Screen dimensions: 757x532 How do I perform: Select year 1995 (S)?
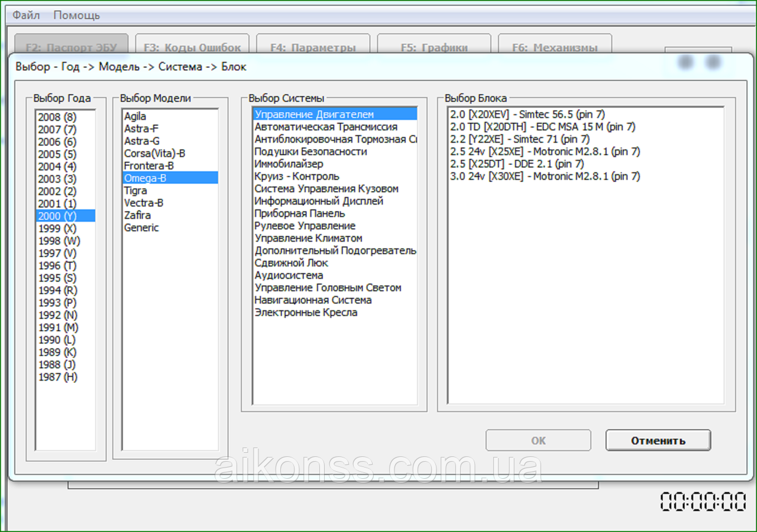(65, 278)
